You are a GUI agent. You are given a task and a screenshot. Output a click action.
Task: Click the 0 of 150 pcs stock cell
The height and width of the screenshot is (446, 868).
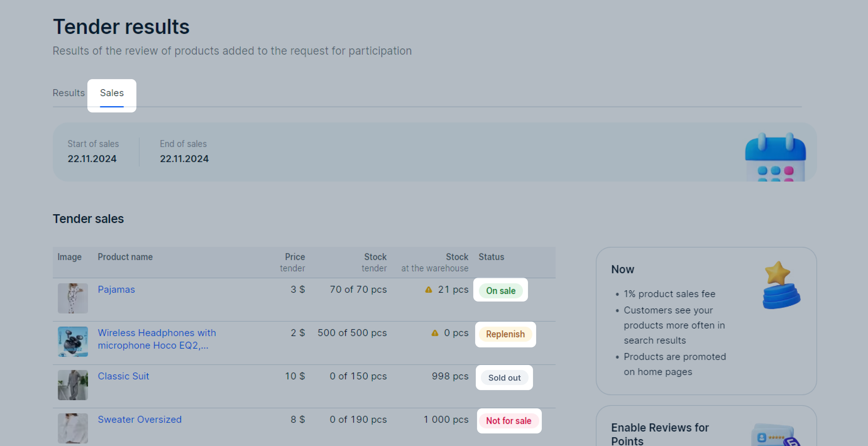[x=358, y=376]
